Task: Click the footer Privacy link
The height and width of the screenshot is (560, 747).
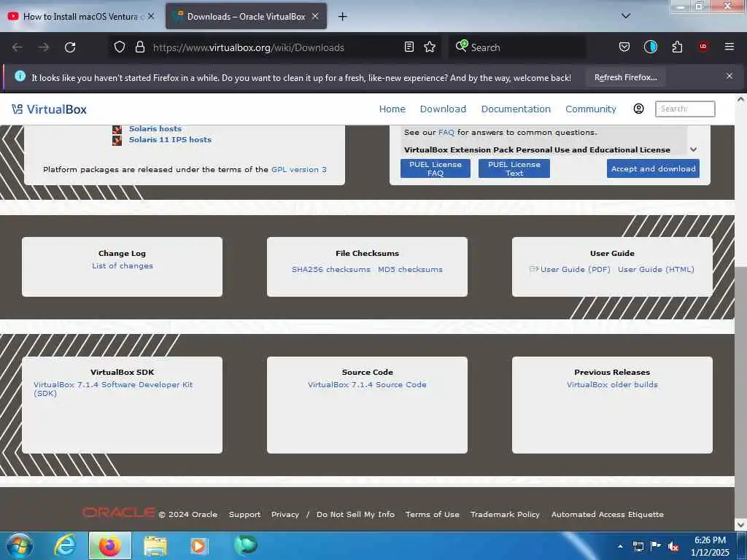Action: [285, 514]
